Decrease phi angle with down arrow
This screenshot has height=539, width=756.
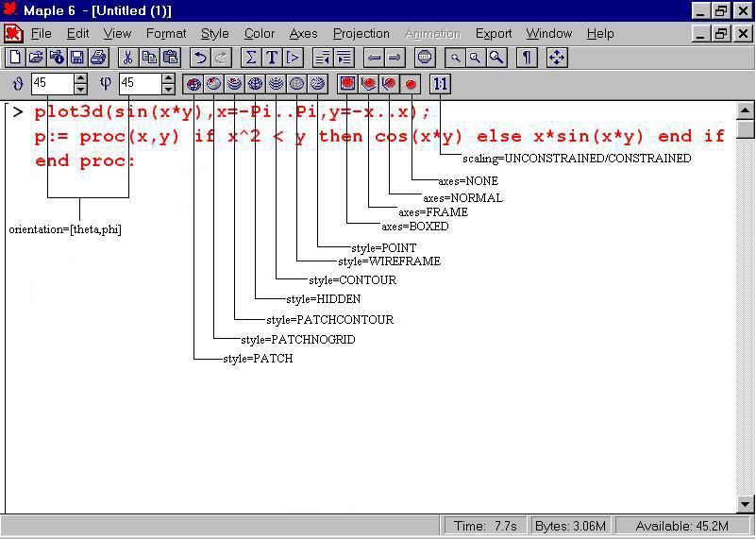168,89
